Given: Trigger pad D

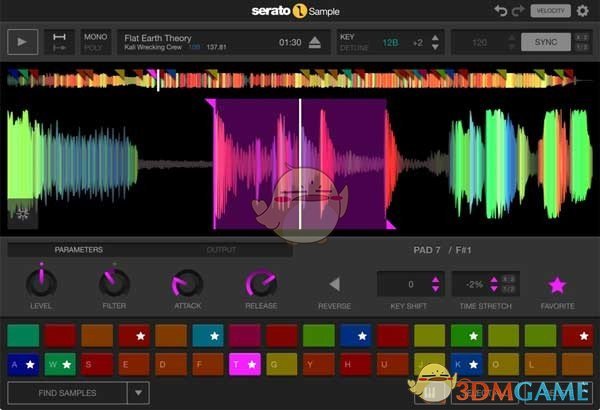Looking at the screenshot, I should (x=171, y=364).
